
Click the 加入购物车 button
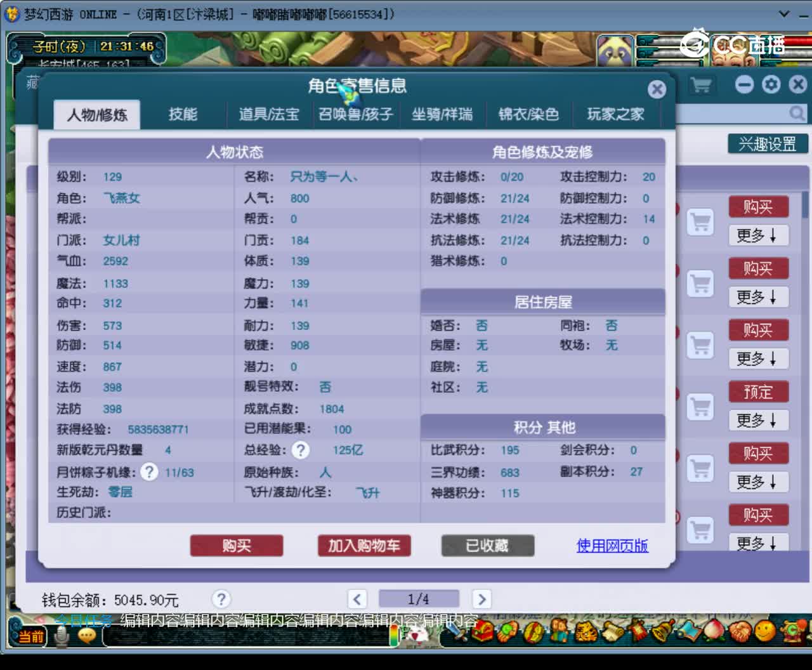coord(364,546)
